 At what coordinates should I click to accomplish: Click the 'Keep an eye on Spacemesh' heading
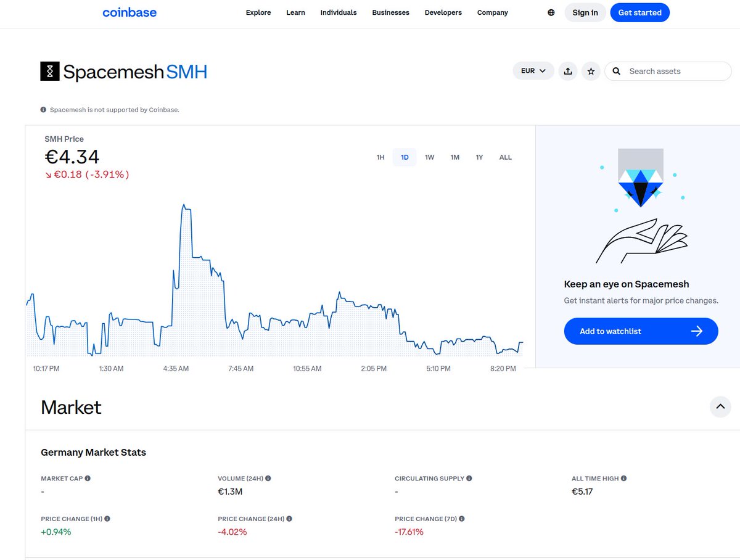click(627, 284)
